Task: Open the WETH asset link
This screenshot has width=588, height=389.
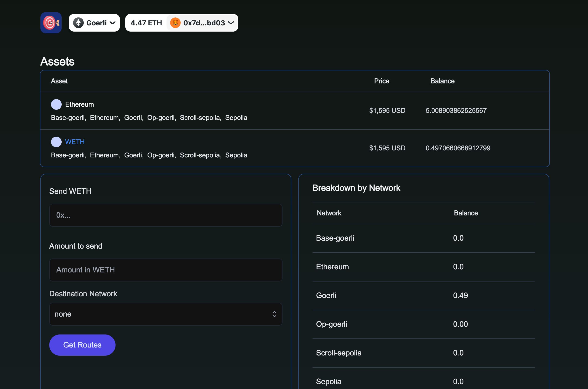Action: coord(75,142)
